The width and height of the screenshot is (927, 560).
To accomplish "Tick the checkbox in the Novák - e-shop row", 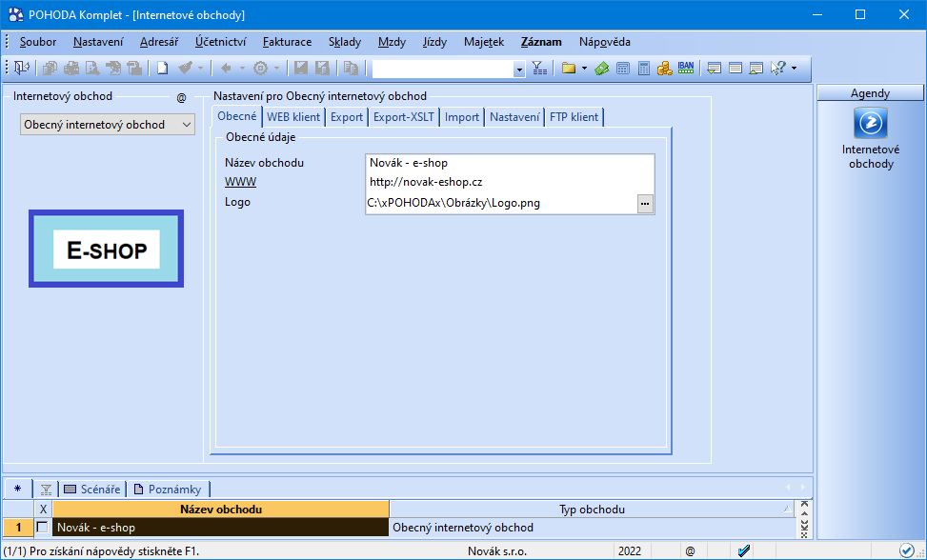I will coord(43,527).
